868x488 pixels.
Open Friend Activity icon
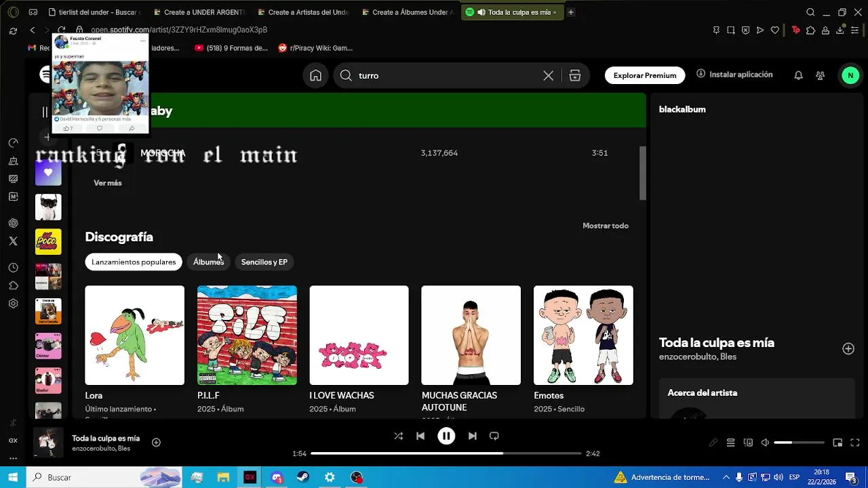point(821,76)
